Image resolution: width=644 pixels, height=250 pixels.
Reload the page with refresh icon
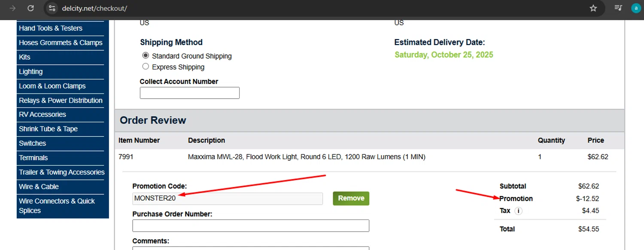tap(30, 8)
